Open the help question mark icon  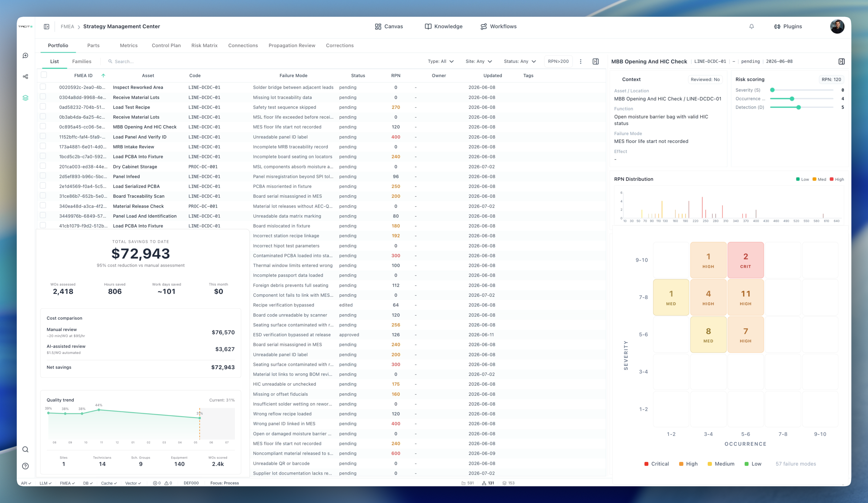tap(26, 466)
